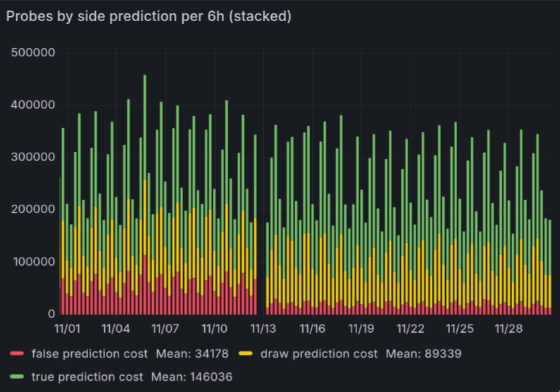Viewport: 560px width, 392px height.
Task: Toggle the "draw prediction cost" legend series
Action: coord(317,353)
